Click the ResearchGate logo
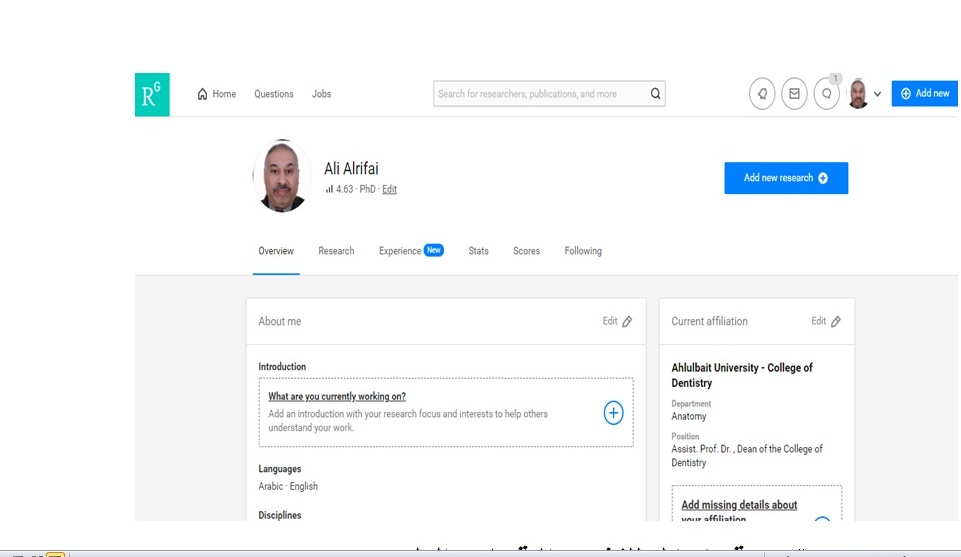 (152, 94)
